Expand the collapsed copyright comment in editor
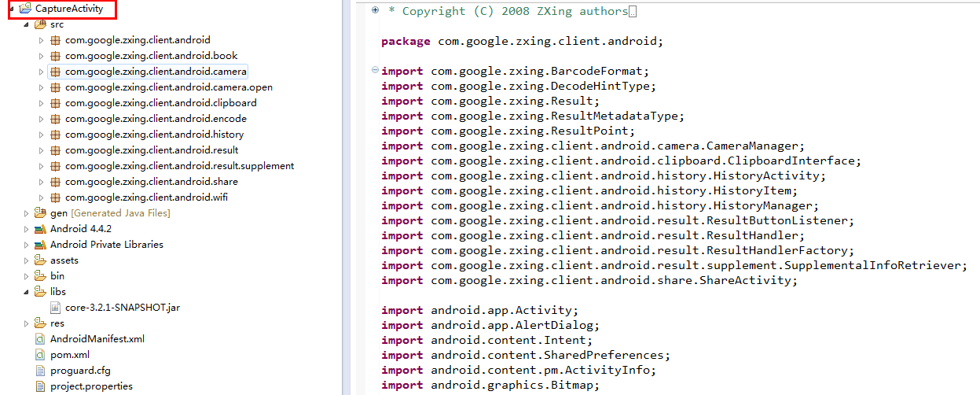980x395 pixels. [375, 10]
